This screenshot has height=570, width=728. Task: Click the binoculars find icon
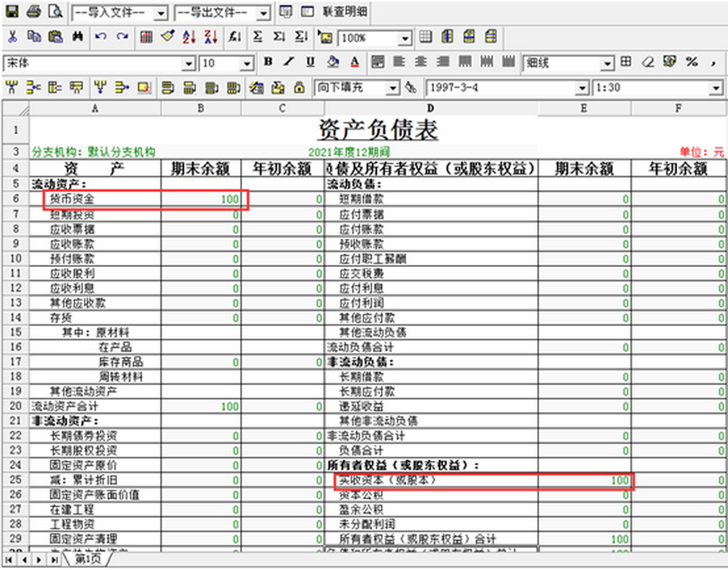77,37
